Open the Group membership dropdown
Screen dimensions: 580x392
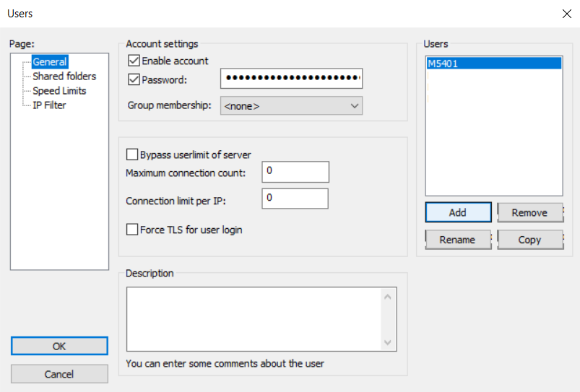(291, 106)
